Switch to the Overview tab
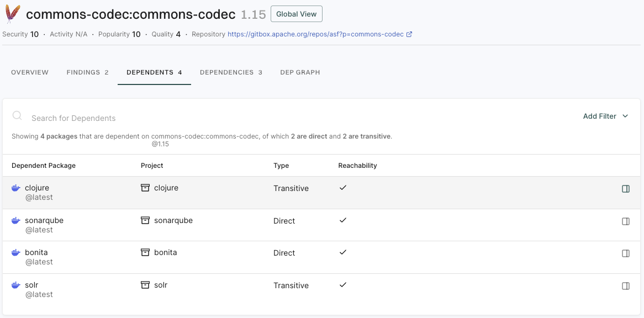The image size is (644, 318). [x=30, y=72]
